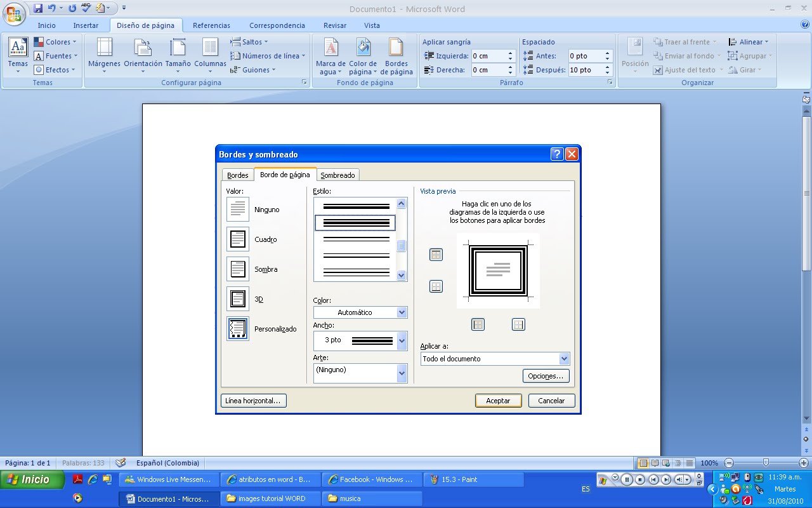This screenshot has height=508, width=812.
Task: Select the 3D border value
Action: pos(237,298)
